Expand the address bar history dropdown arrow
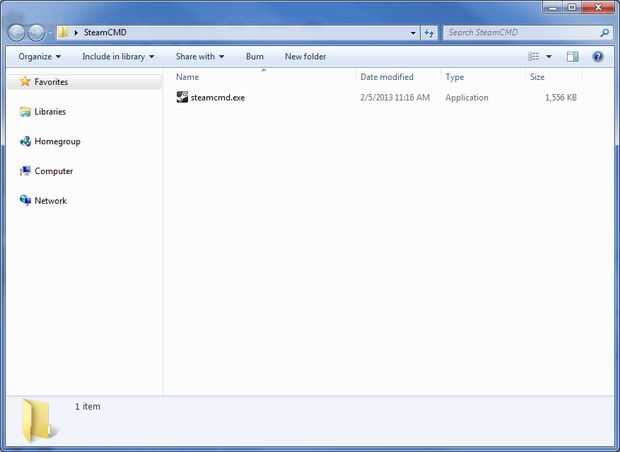Viewport: 620px width, 452px height. coord(413,33)
